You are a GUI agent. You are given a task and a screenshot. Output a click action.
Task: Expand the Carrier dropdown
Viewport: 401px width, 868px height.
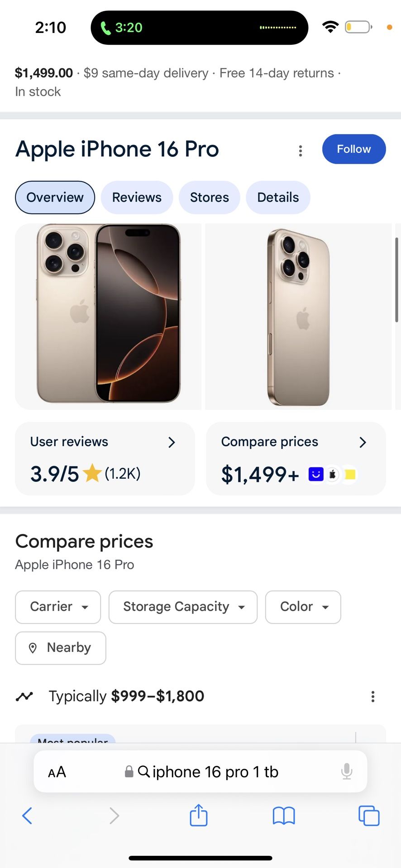point(58,607)
